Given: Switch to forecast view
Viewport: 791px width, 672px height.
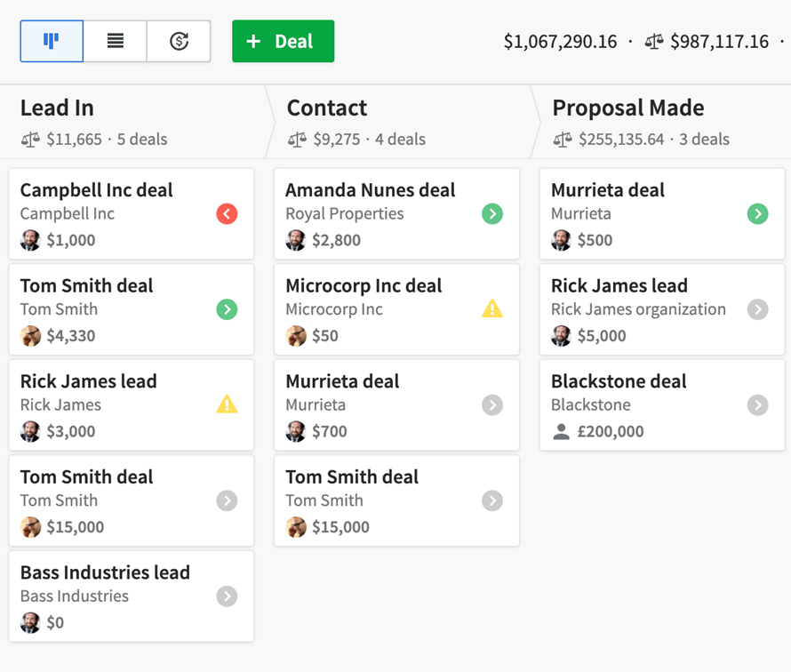Looking at the screenshot, I should pyautogui.click(x=179, y=42).
